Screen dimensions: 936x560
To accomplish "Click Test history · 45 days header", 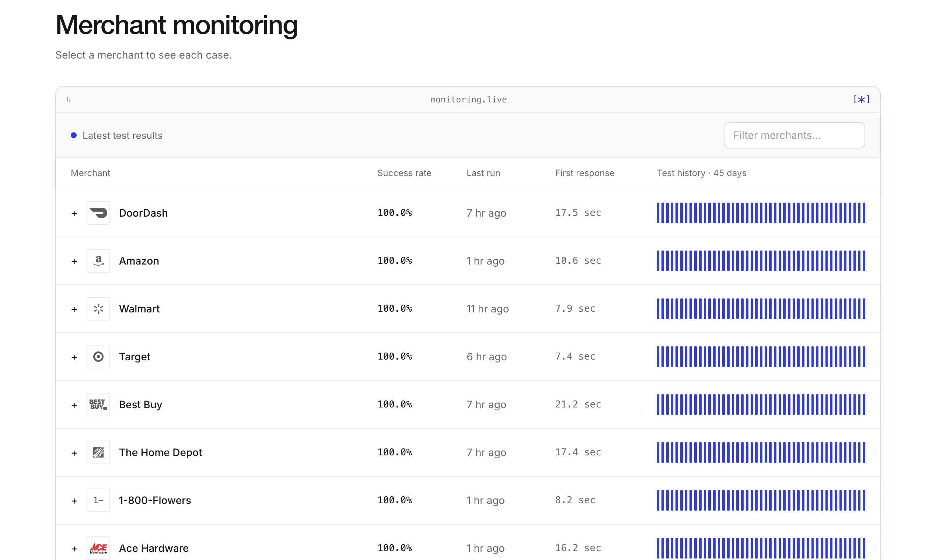I will [x=702, y=173].
